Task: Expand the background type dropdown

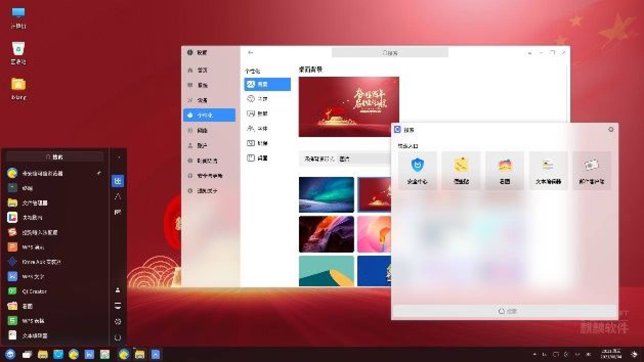Action: (x=348, y=159)
